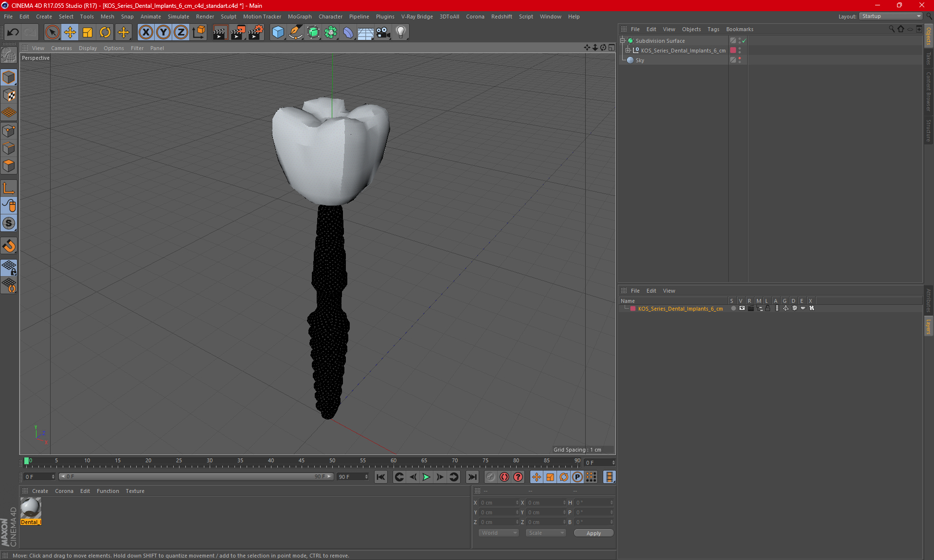Switch to Edges mode
Image resolution: width=934 pixels, height=560 pixels.
[9, 148]
